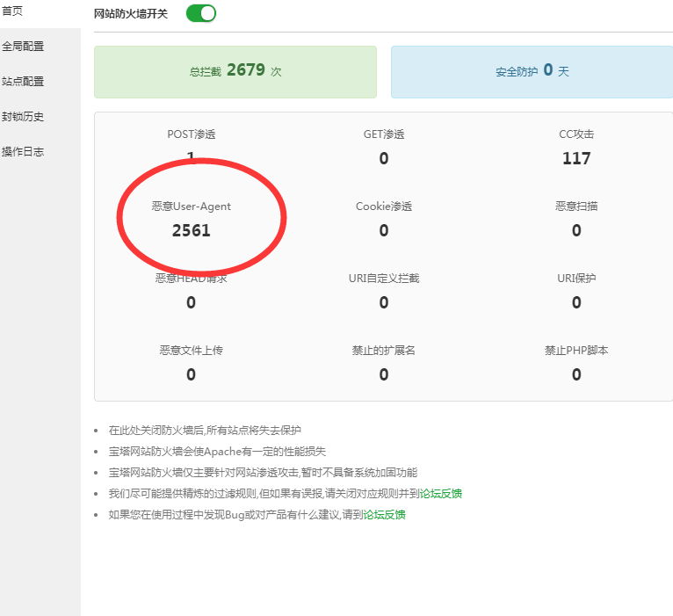Click the 禁止的扩展名 label

(384, 351)
